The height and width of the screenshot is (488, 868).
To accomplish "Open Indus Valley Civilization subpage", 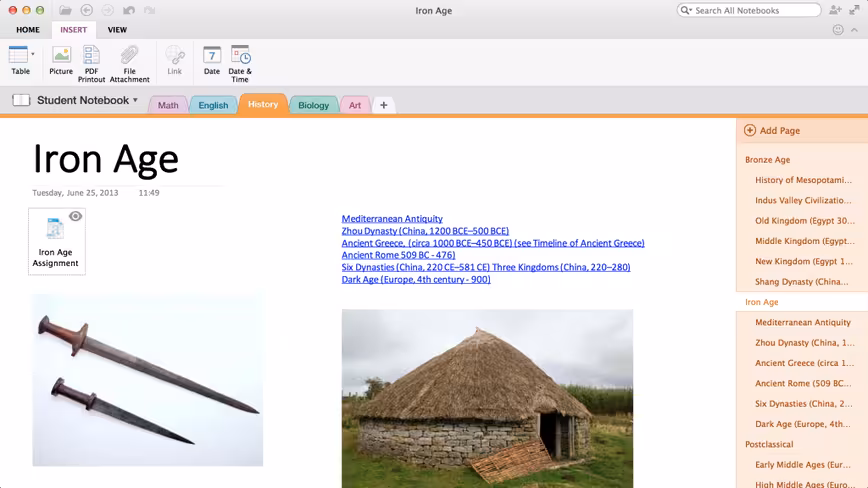I will coord(802,200).
